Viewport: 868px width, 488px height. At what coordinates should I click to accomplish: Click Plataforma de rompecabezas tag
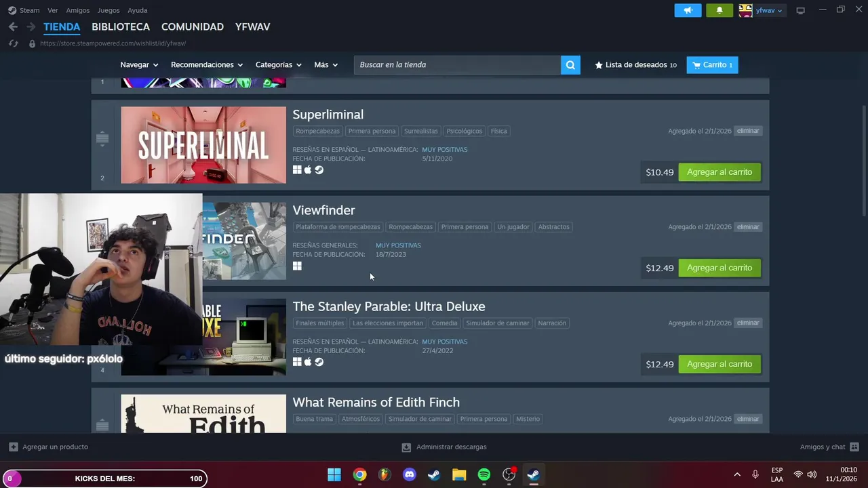click(x=338, y=227)
